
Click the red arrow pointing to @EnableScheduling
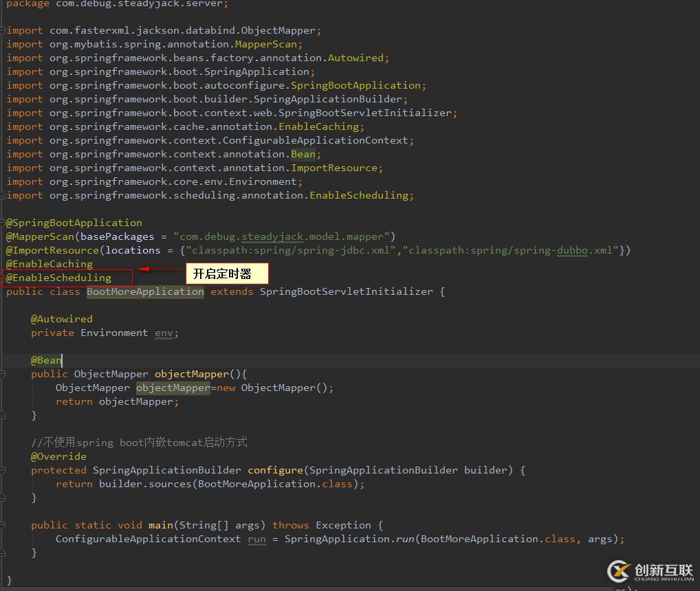coord(160,270)
